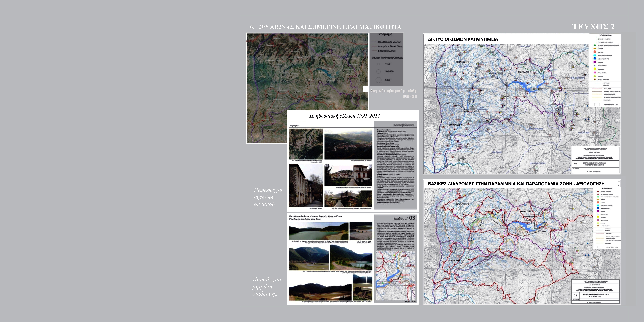Click the blue Ladonas lake on the top map
The image size is (644, 322).
pyautogui.click(x=524, y=86)
